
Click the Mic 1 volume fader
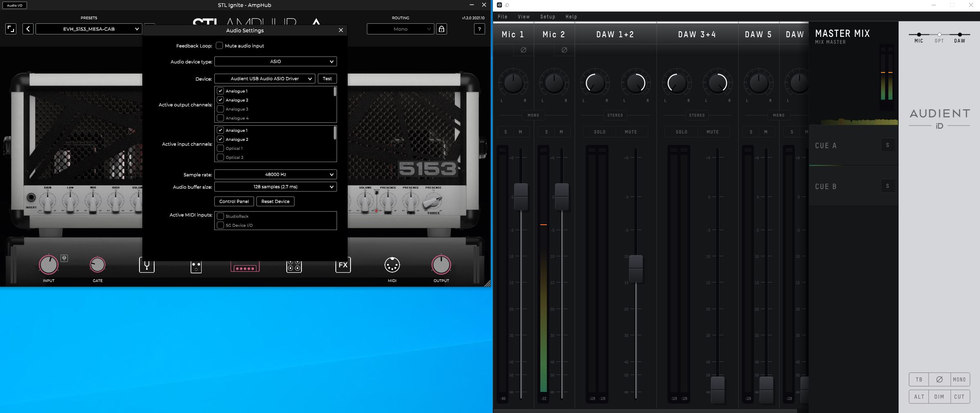pyautogui.click(x=521, y=197)
